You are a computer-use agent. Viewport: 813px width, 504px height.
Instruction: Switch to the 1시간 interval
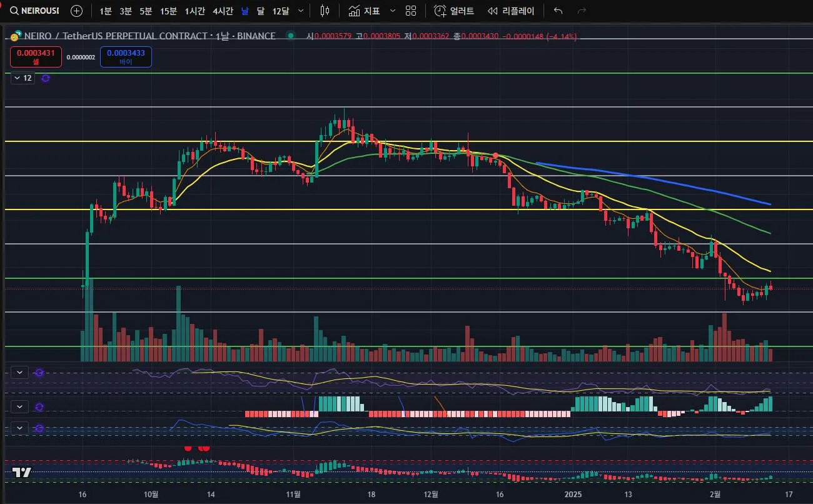[194, 11]
